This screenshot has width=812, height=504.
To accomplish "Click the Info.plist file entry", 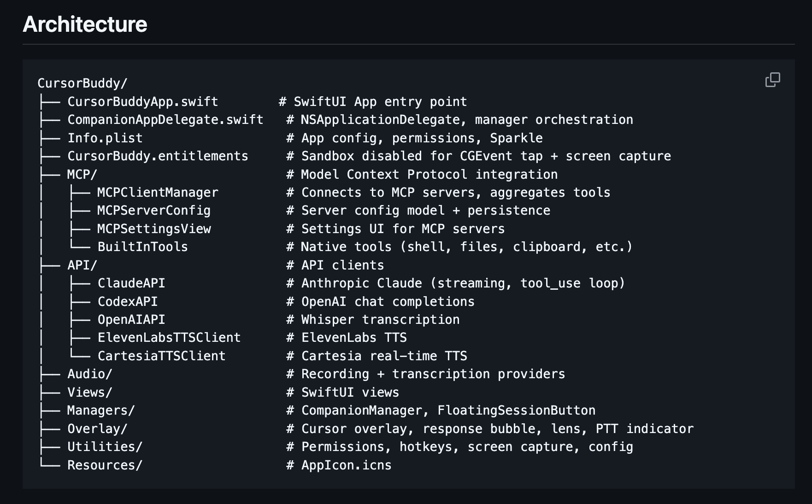I will pyautogui.click(x=105, y=138).
